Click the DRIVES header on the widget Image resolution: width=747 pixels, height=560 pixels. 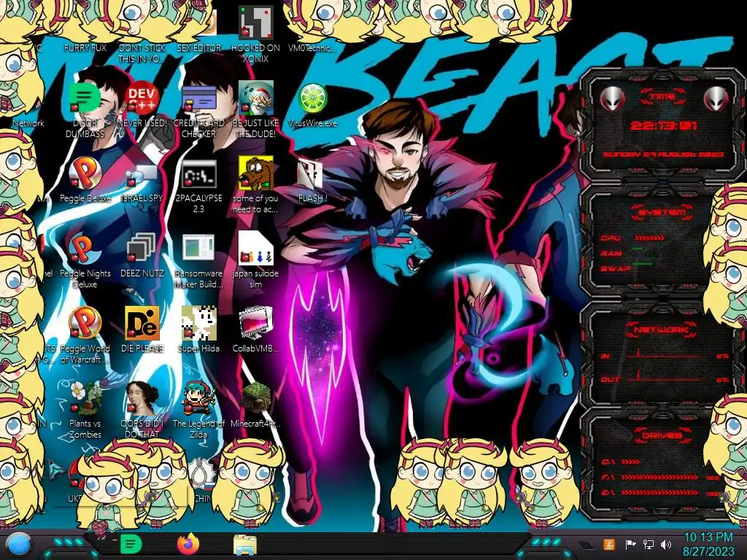pos(662,435)
